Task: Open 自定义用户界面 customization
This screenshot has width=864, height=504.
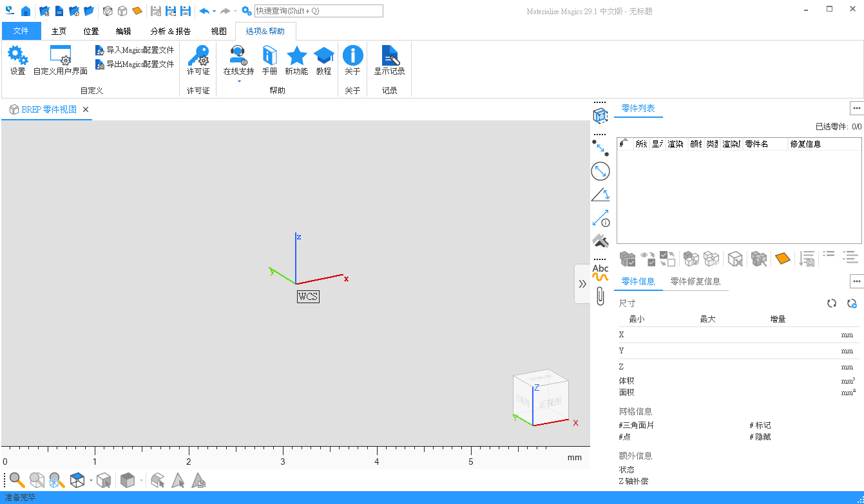Action: click(61, 61)
